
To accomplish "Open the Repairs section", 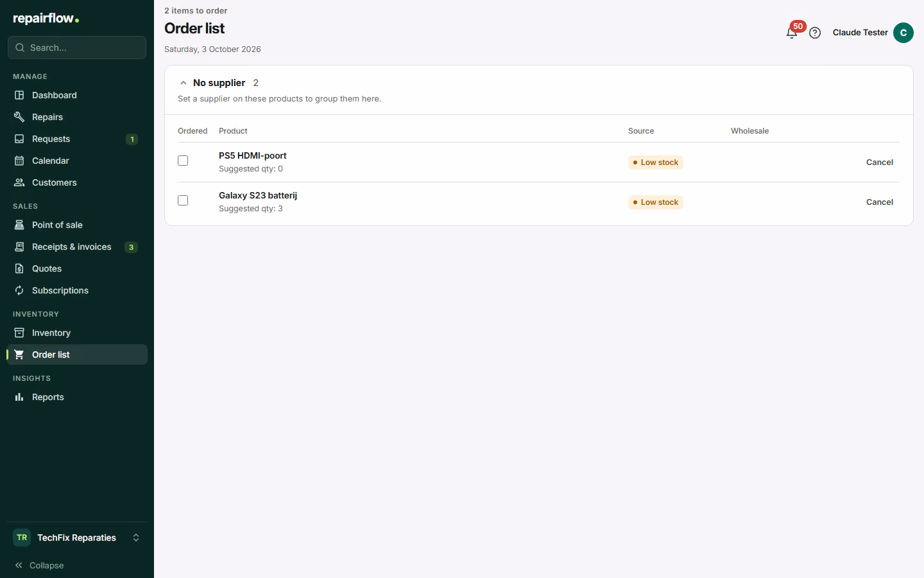I will (77, 117).
